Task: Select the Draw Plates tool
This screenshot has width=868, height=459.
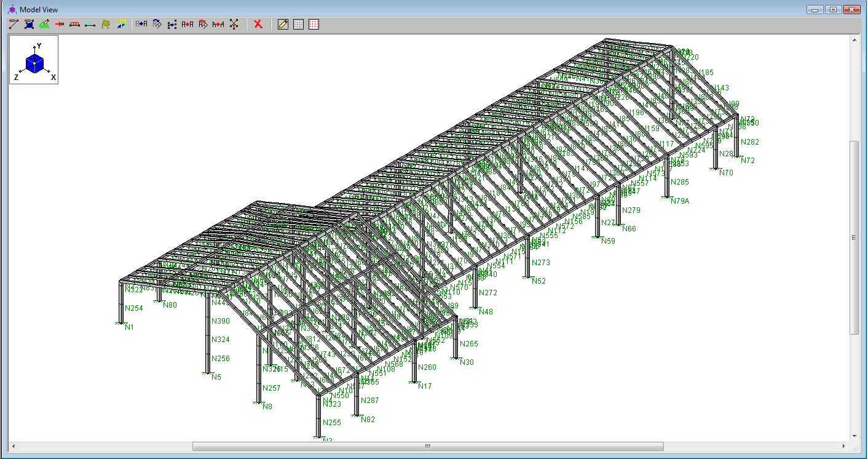Action: tap(29, 25)
